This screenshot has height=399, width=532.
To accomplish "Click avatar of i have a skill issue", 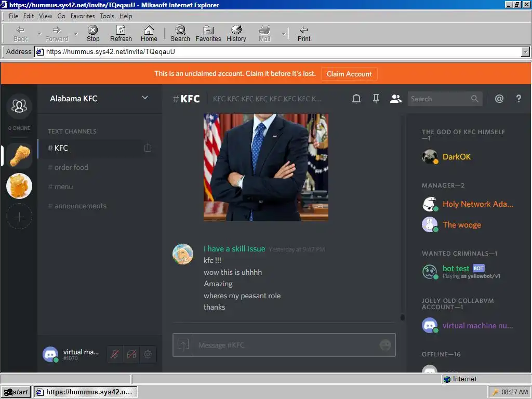I will [183, 254].
